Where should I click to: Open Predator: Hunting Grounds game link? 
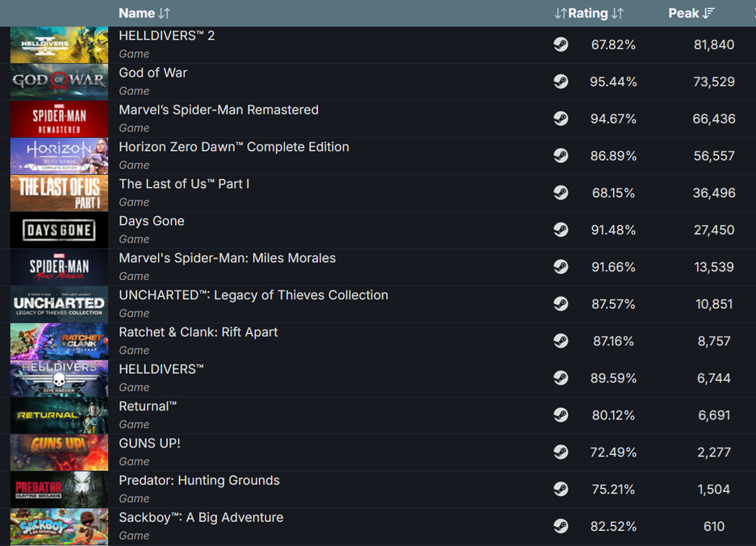point(199,481)
